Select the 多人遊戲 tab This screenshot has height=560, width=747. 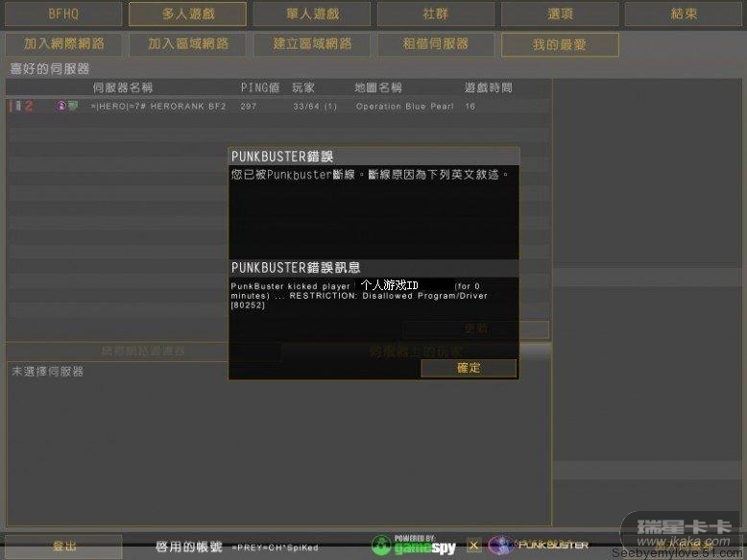[187, 13]
